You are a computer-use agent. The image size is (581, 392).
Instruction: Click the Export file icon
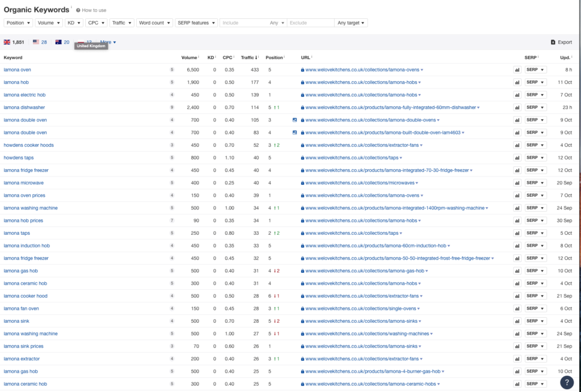553,42
